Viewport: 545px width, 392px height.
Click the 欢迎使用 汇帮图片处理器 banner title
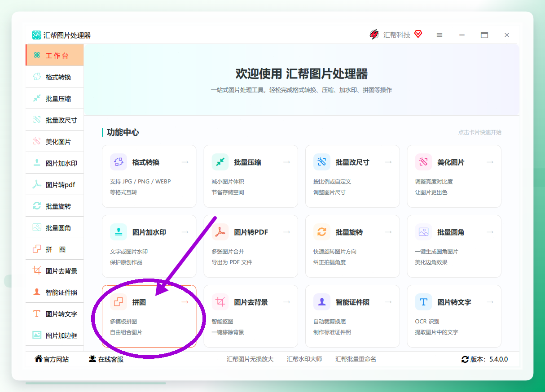point(302,74)
